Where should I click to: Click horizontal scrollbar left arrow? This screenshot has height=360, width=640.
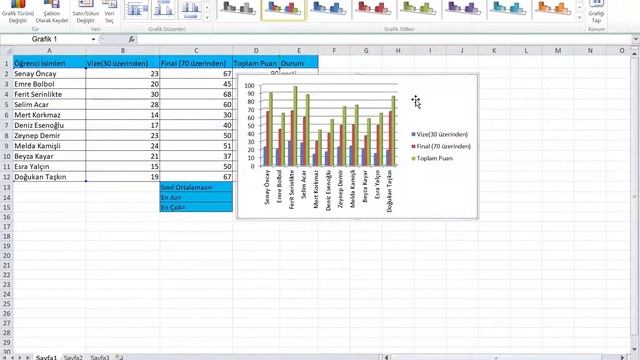point(386,357)
